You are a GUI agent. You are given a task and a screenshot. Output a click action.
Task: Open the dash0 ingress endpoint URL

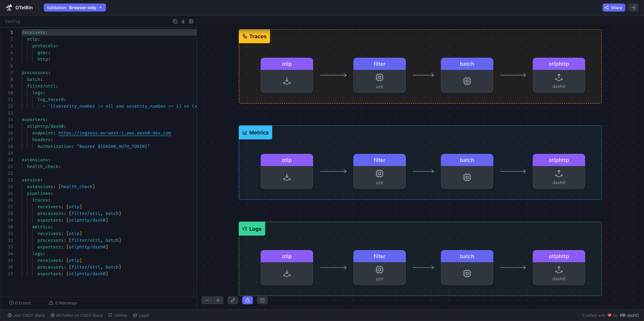click(115, 133)
